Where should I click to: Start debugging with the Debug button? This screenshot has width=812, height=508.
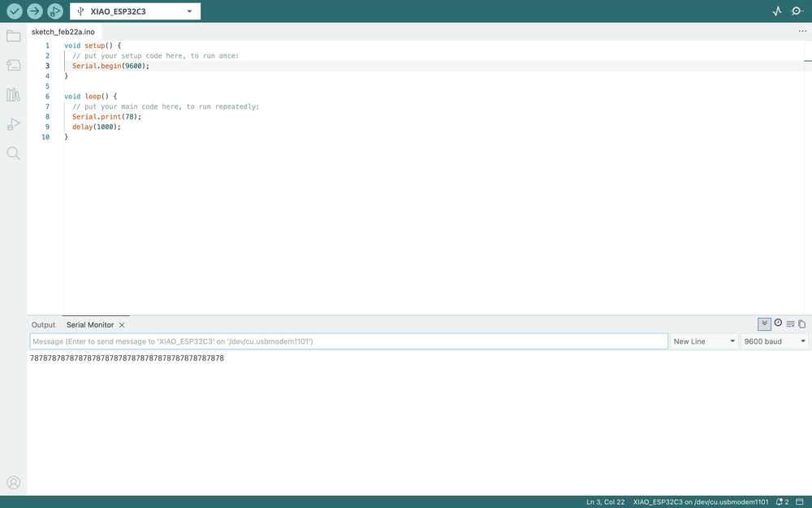click(x=55, y=11)
